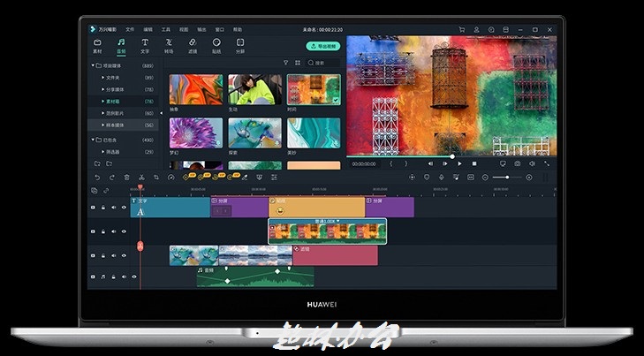Viewport: 644px width, 356px height.
Task: Select the 生动 thumbnail with girl
Action: [x=255, y=89]
